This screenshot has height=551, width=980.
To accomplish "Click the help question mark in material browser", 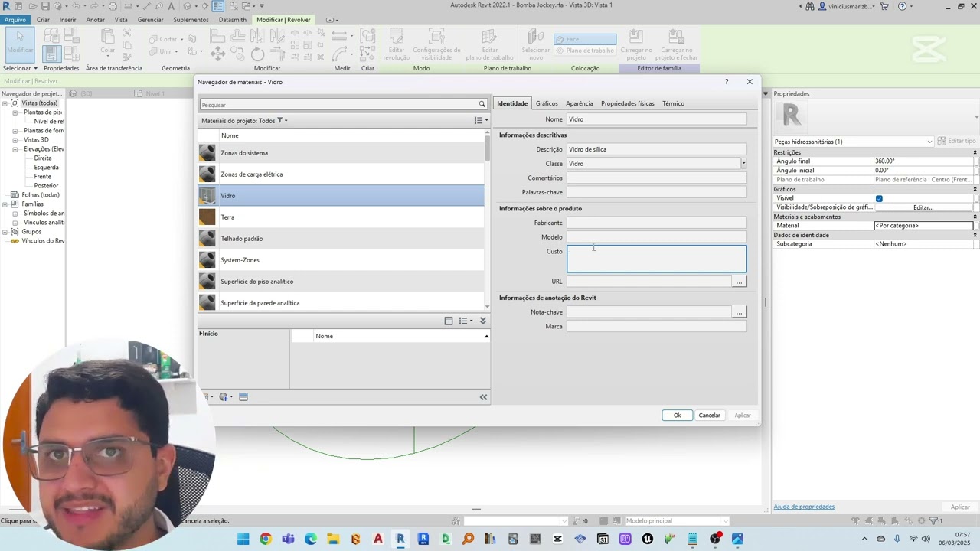I will pyautogui.click(x=727, y=82).
